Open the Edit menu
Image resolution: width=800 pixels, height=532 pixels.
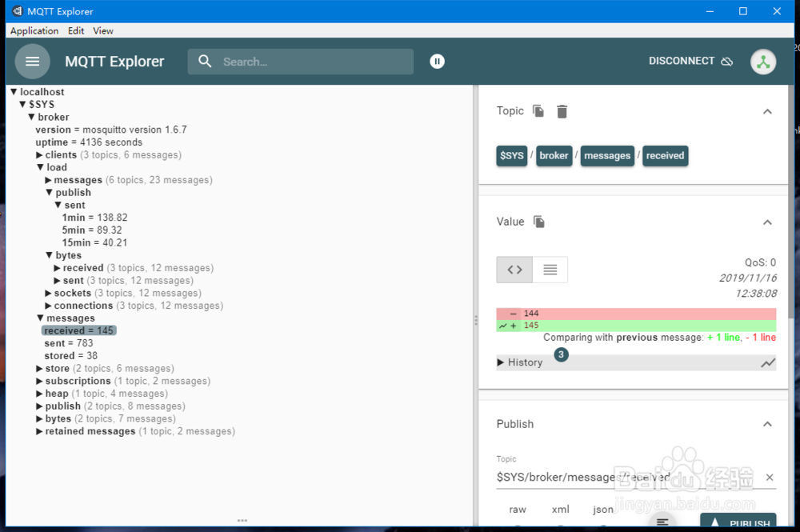[75, 30]
